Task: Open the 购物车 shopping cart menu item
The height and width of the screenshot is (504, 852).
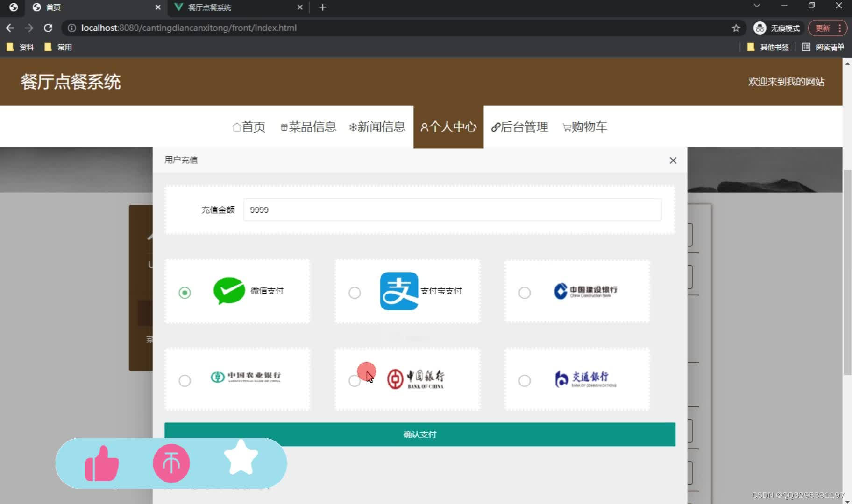Action: click(585, 127)
